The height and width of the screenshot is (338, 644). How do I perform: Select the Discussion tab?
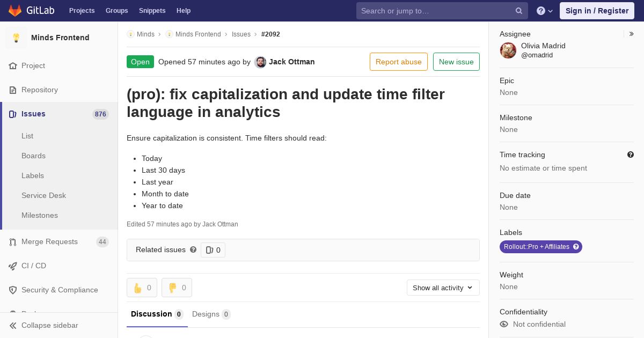[x=157, y=314]
